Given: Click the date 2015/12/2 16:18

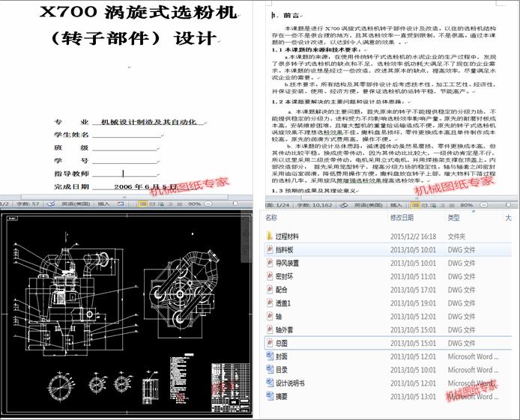Looking at the screenshot, I should click(413, 237).
